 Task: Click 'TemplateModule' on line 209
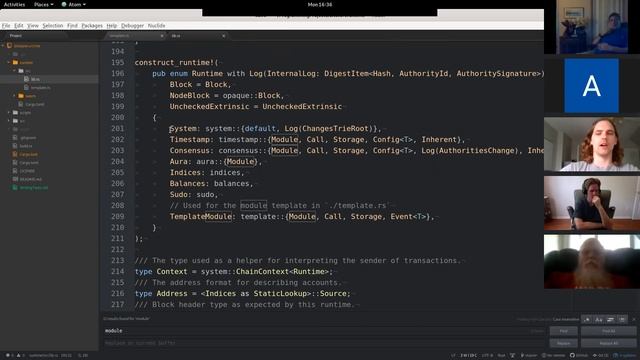201,216
